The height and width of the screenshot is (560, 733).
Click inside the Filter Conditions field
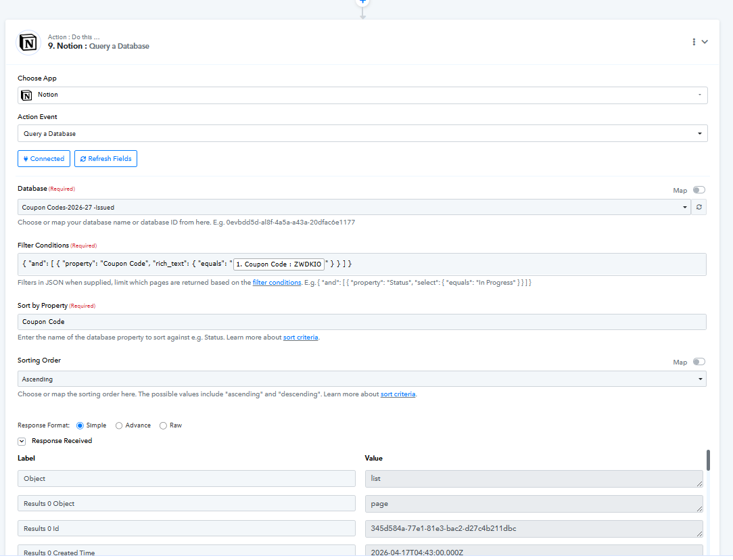click(362, 264)
